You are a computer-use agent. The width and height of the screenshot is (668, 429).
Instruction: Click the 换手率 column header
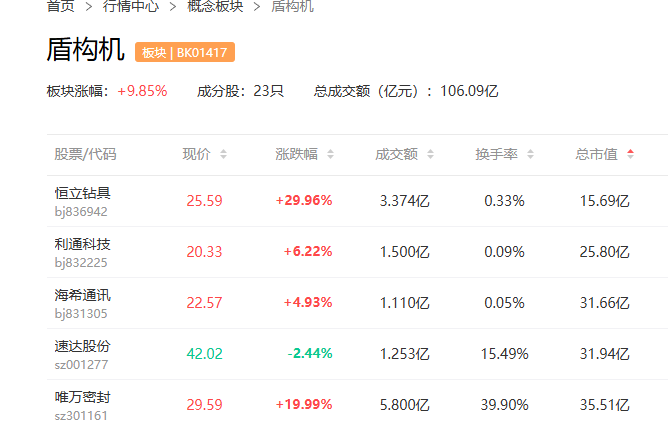click(497, 154)
